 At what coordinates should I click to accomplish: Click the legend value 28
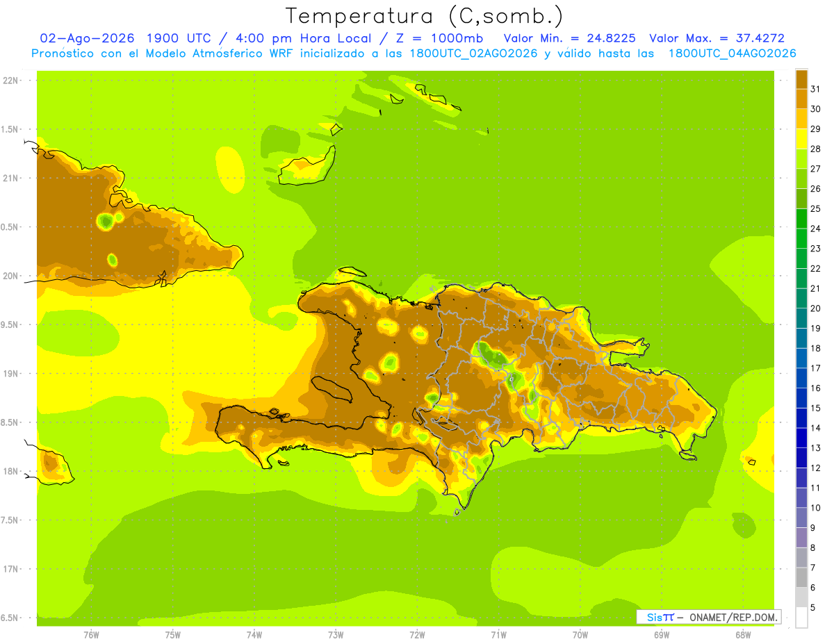click(x=815, y=149)
